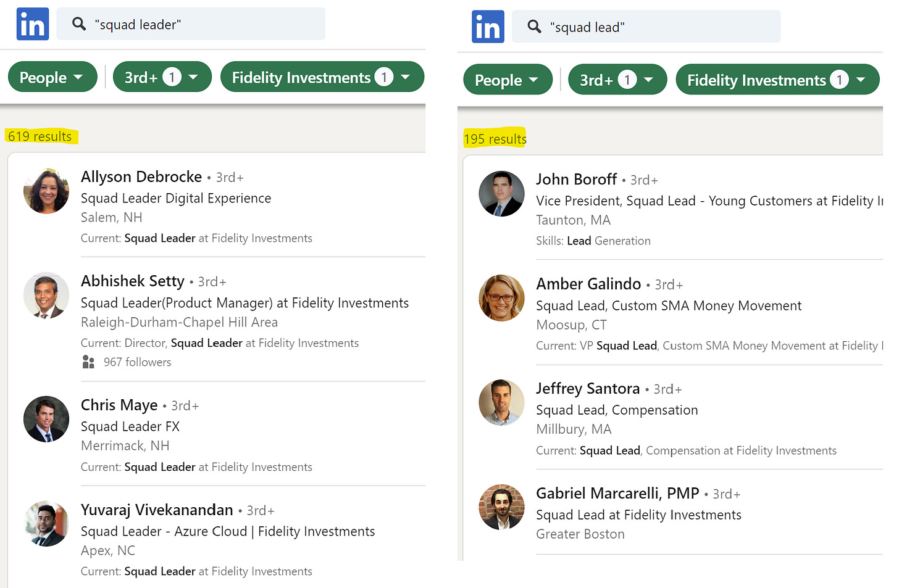
Task: Open Abhishek Setty's profile photo
Action: point(46,296)
